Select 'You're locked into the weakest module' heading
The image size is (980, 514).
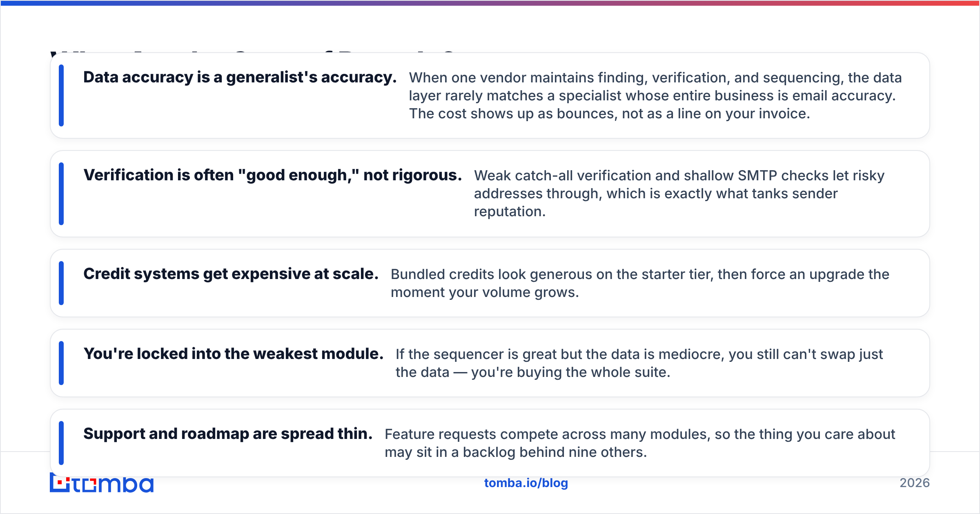234,354
